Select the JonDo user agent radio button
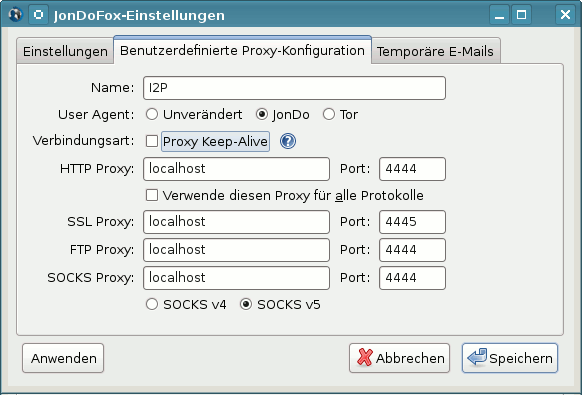Viewport: 582px width, 395px height. click(x=262, y=114)
